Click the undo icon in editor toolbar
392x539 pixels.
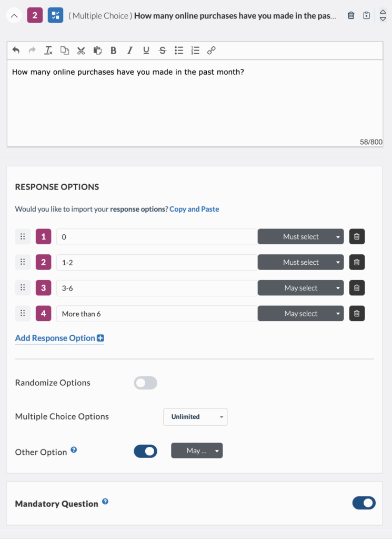(x=16, y=51)
